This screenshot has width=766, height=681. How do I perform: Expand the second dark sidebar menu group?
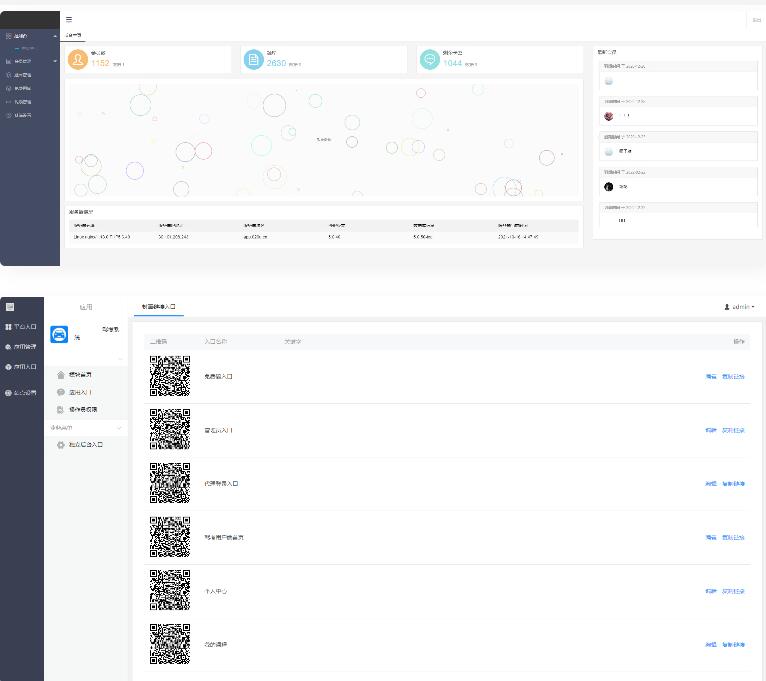click(54, 61)
